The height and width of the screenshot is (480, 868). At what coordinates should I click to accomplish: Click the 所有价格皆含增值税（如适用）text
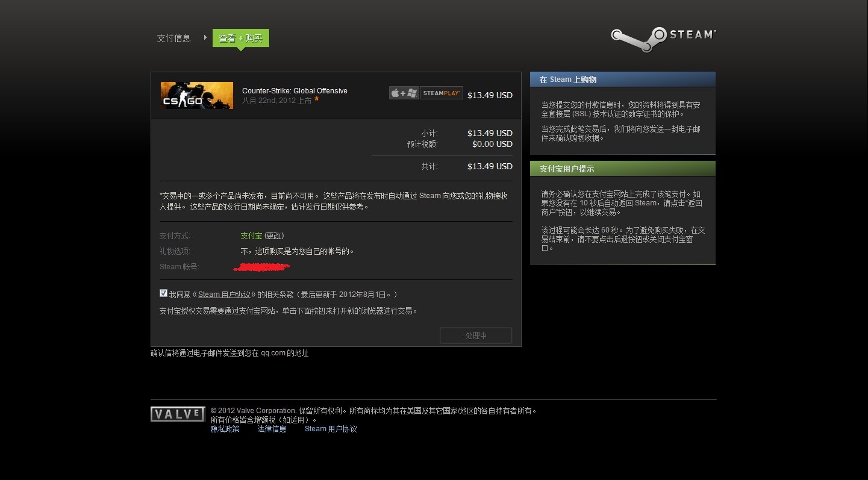click(x=264, y=419)
